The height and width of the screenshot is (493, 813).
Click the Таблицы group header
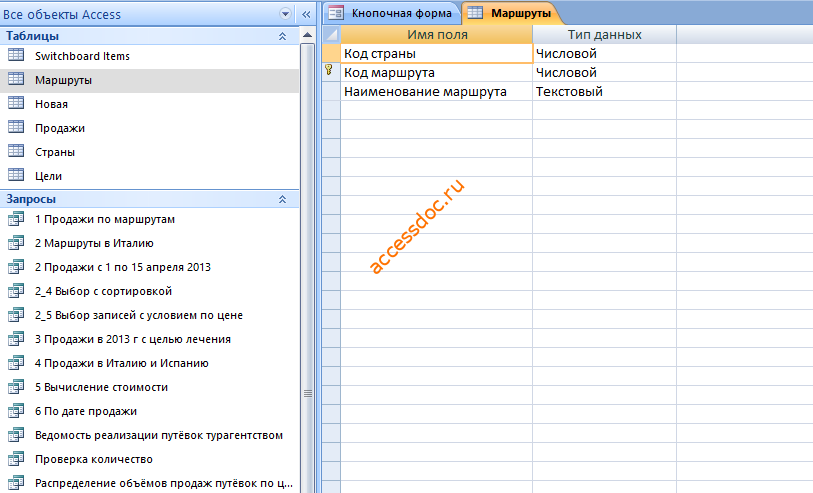[x=149, y=36]
